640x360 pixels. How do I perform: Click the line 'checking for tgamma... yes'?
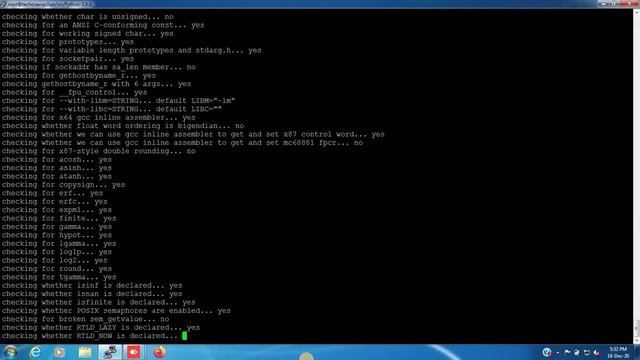pyautogui.click(x=59, y=277)
